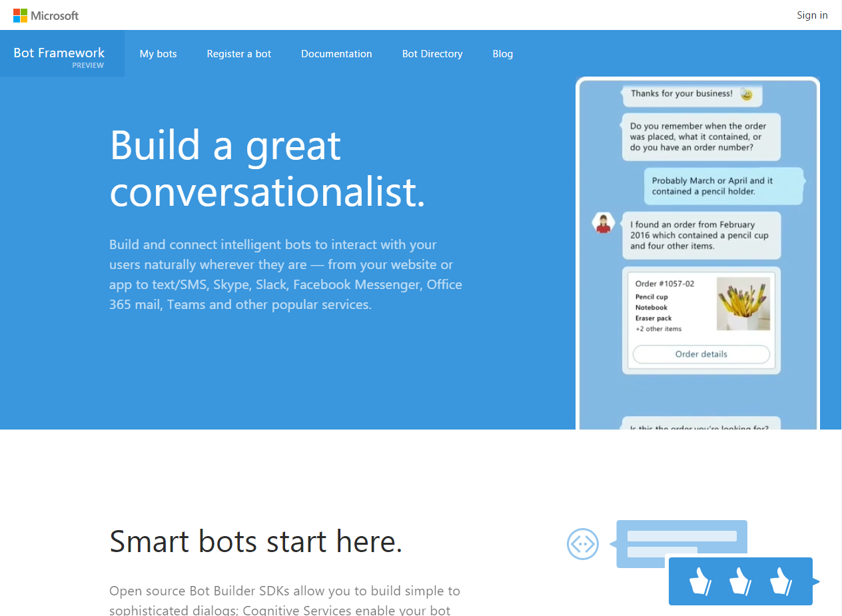
Task: Click 'Eraser pack' in the order card
Action: click(x=653, y=318)
